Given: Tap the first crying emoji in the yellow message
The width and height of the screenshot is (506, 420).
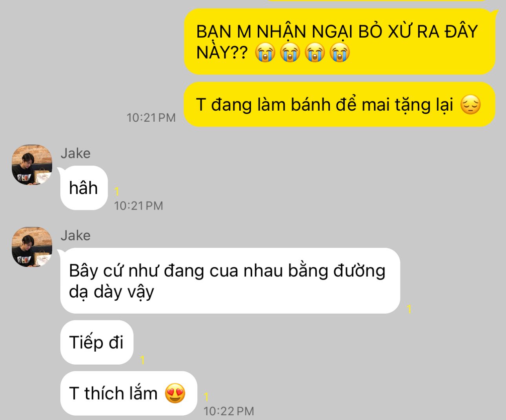Looking at the screenshot, I should (x=265, y=53).
